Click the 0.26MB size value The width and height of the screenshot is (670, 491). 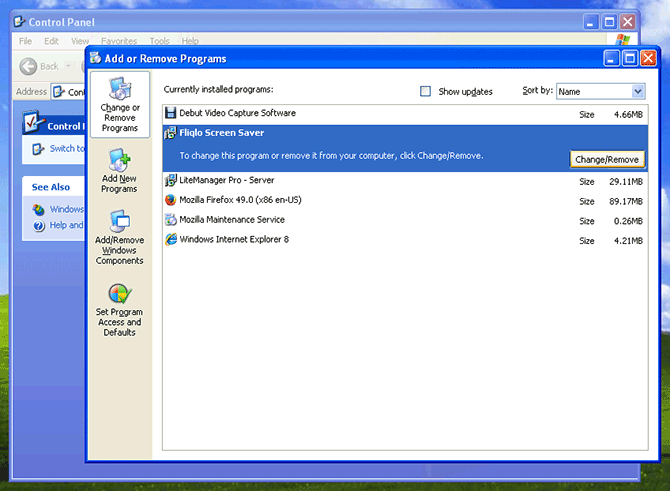[x=628, y=221]
